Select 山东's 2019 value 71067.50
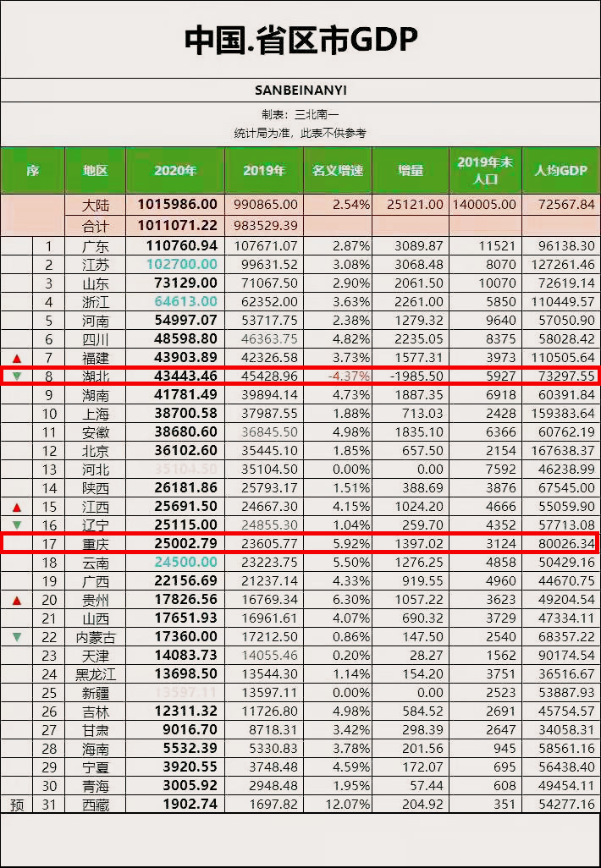601x868 pixels. 270,283
